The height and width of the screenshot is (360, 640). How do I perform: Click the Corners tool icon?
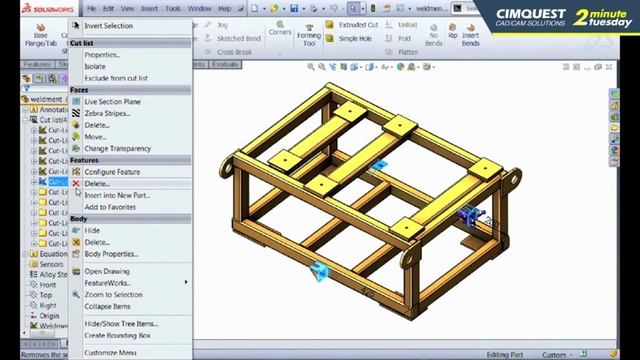280,28
